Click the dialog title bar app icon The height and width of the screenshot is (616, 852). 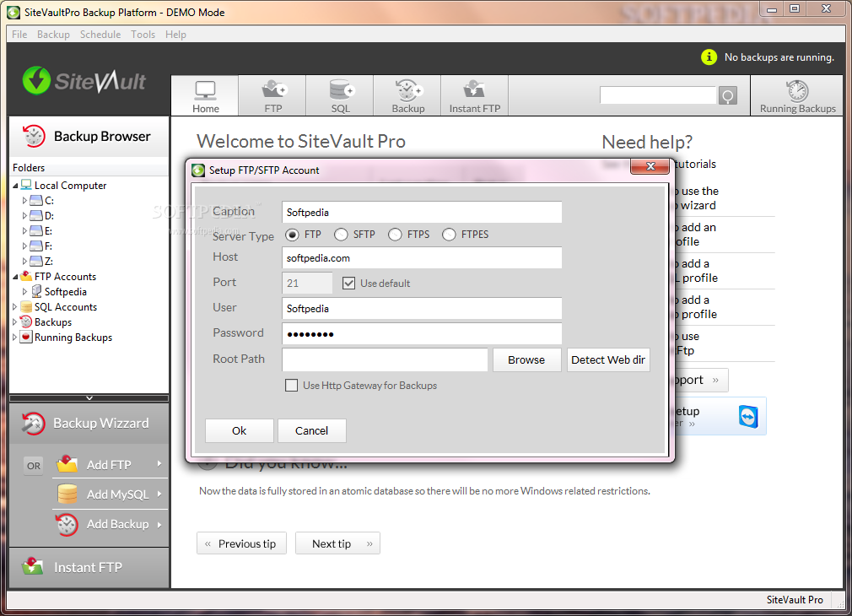click(x=198, y=170)
